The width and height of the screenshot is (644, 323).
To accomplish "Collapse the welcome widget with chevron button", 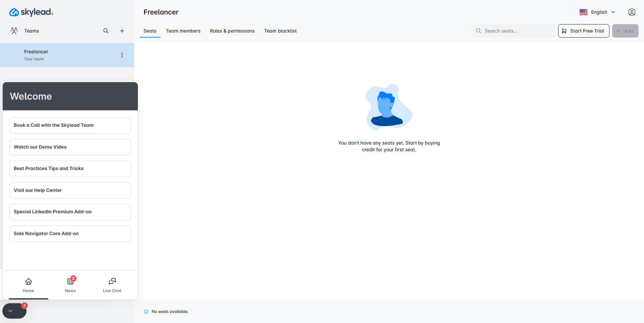I will (x=11, y=311).
